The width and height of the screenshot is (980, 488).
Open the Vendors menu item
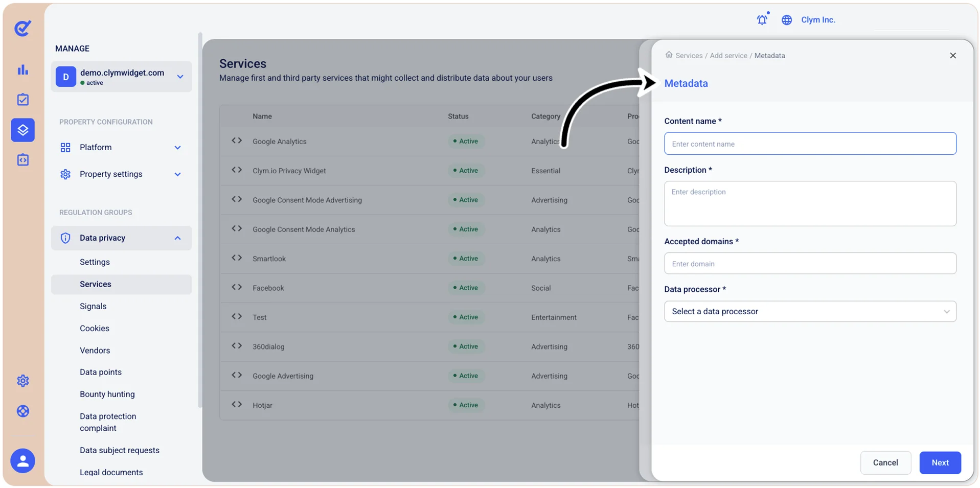[x=95, y=351]
